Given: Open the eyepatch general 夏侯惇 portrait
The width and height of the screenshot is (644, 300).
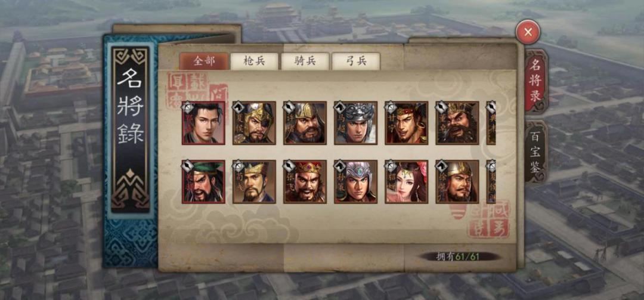Looking at the screenshot, I should [254, 123].
